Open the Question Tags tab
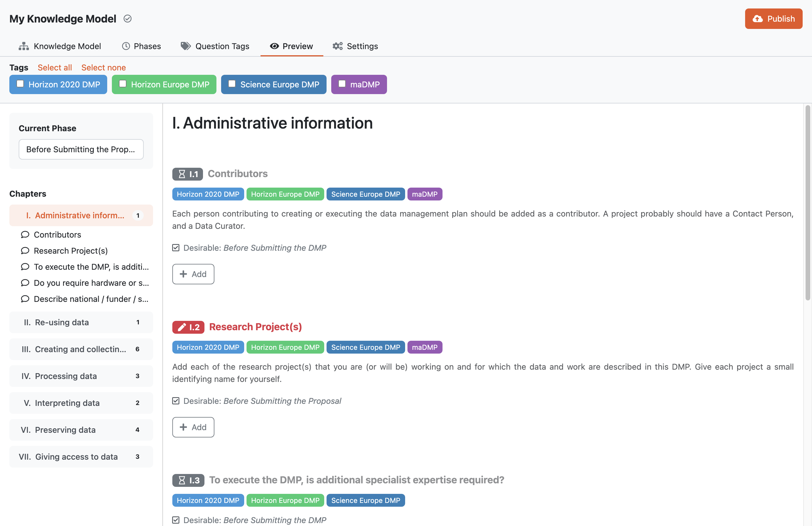Image resolution: width=812 pixels, height=526 pixels. tap(215, 46)
